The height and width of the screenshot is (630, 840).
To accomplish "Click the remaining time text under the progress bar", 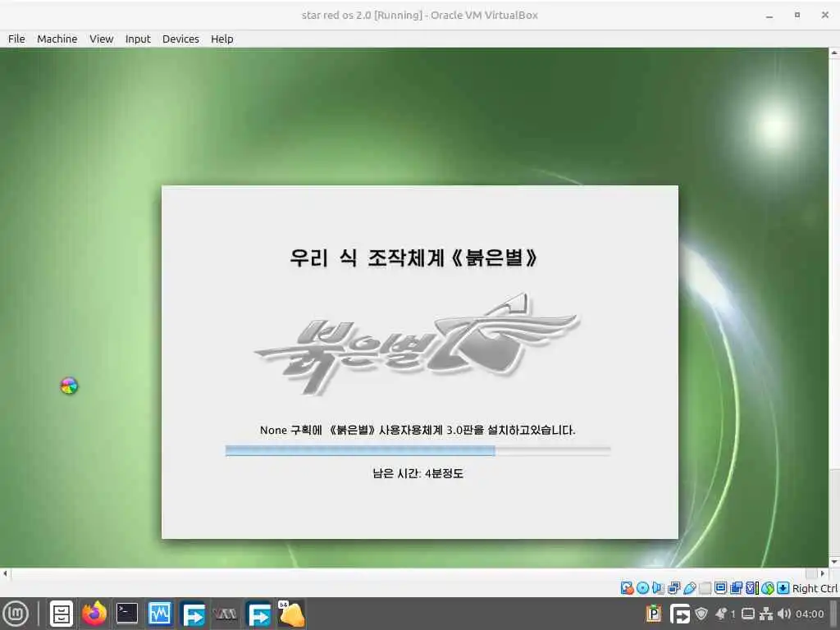I will 418,473.
